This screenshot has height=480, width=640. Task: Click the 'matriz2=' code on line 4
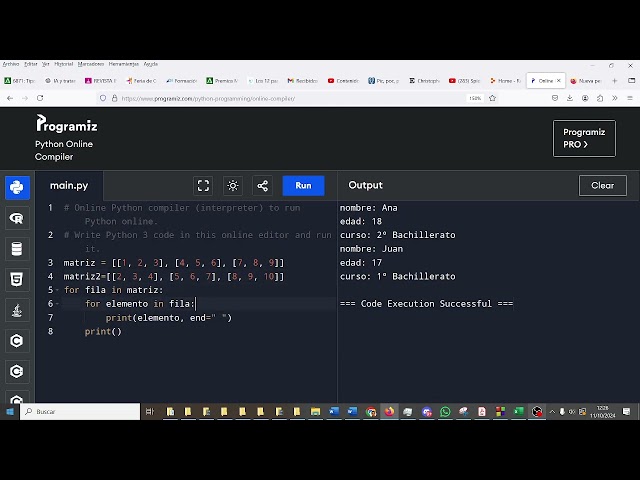84,277
